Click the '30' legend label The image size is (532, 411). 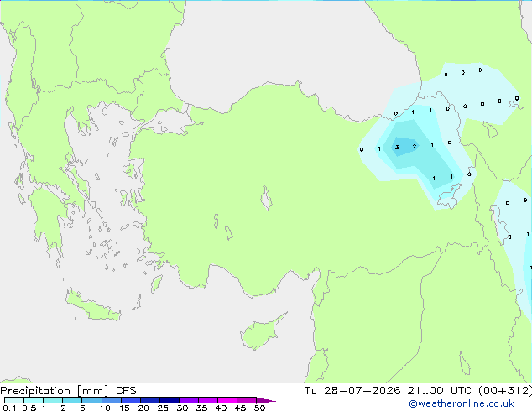[182, 408]
